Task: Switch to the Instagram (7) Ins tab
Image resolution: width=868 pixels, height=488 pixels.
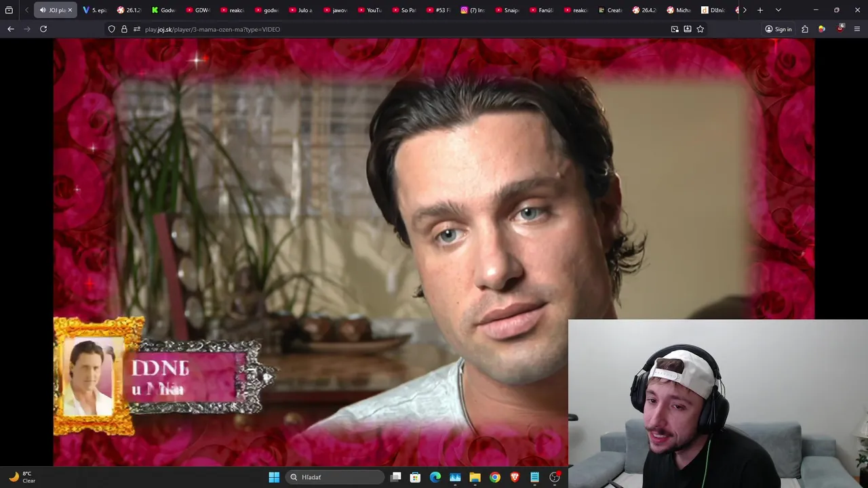Action: [473, 10]
